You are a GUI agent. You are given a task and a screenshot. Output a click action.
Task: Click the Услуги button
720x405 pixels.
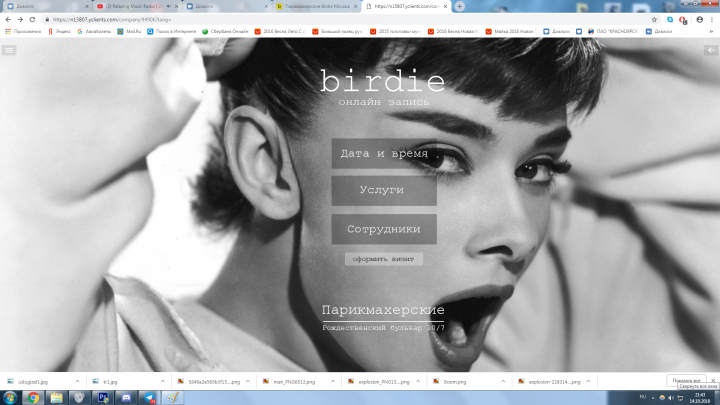[384, 190]
